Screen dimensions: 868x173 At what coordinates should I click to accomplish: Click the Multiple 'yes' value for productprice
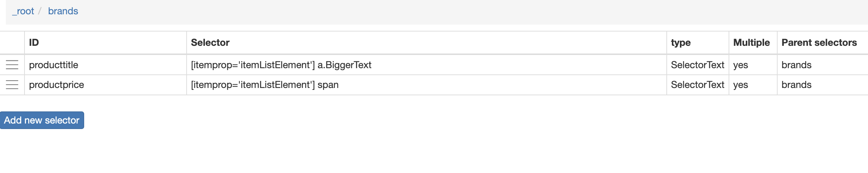[x=741, y=85]
